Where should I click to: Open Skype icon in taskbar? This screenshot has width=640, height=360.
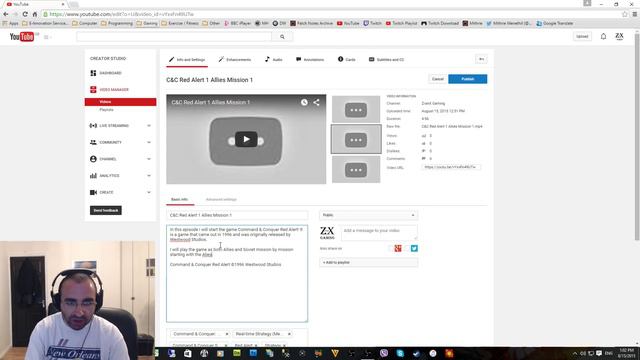point(400,353)
